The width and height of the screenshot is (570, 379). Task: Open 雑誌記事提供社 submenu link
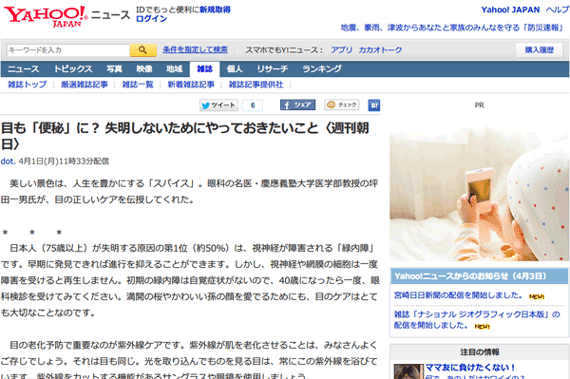point(256,85)
